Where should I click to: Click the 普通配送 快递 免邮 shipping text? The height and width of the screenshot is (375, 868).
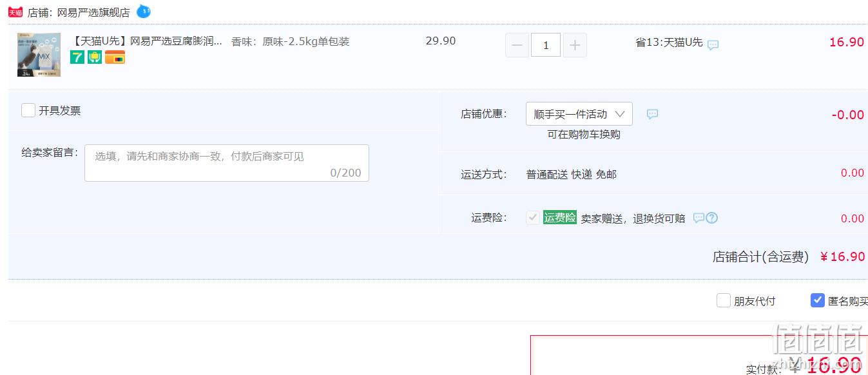[x=572, y=174]
